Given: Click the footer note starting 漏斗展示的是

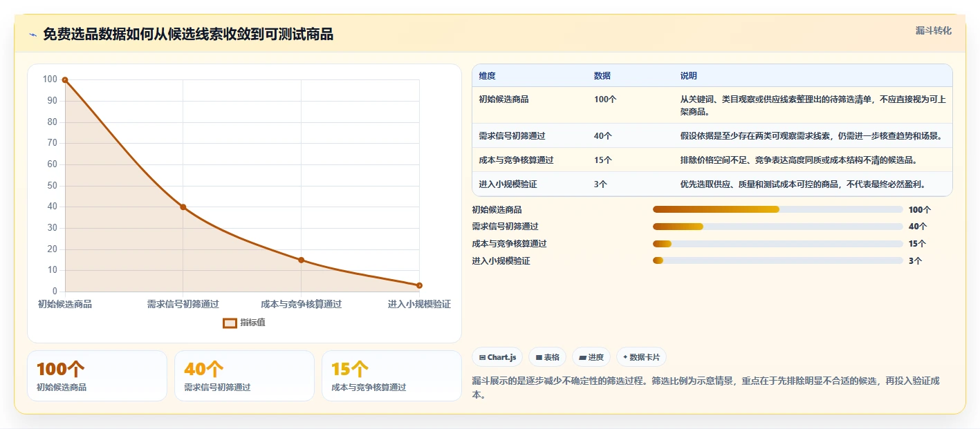Looking at the screenshot, I should (705, 388).
